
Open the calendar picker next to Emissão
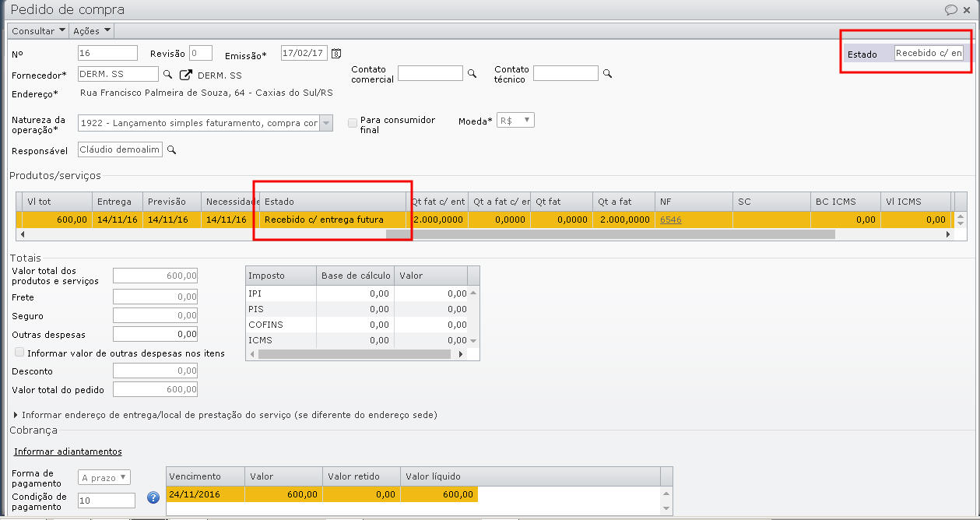[336, 54]
